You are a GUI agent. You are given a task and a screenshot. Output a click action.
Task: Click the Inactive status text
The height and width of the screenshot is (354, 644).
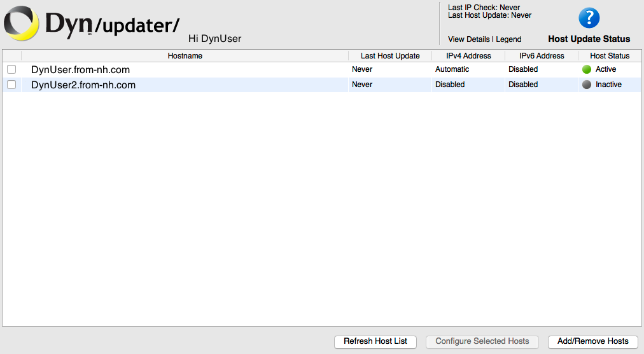click(x=608, y=85)
